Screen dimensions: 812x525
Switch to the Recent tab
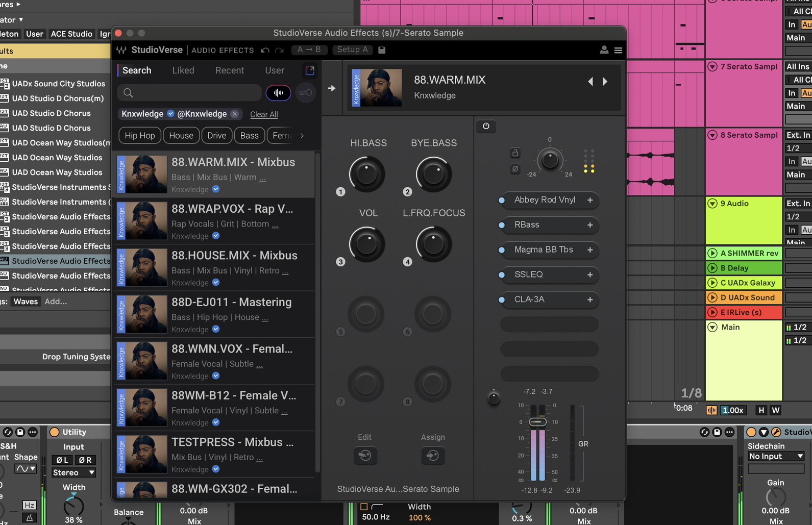[x=229, y=70]
